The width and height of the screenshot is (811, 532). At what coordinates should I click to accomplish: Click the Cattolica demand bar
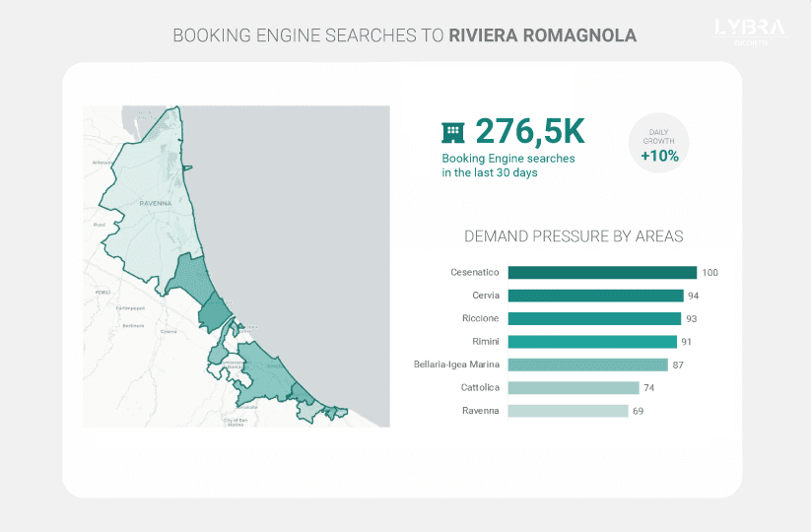574,388
